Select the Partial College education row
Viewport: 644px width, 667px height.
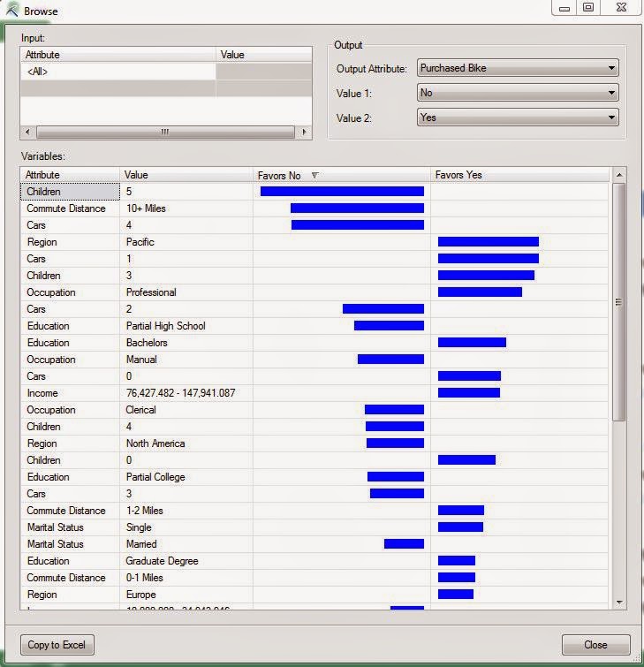[314, 477]
